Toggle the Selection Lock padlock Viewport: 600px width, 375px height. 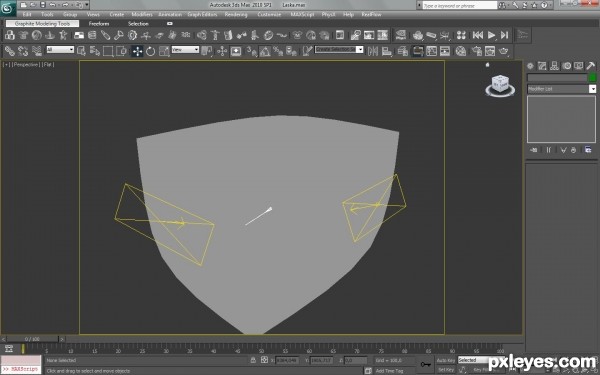(253, 360)
